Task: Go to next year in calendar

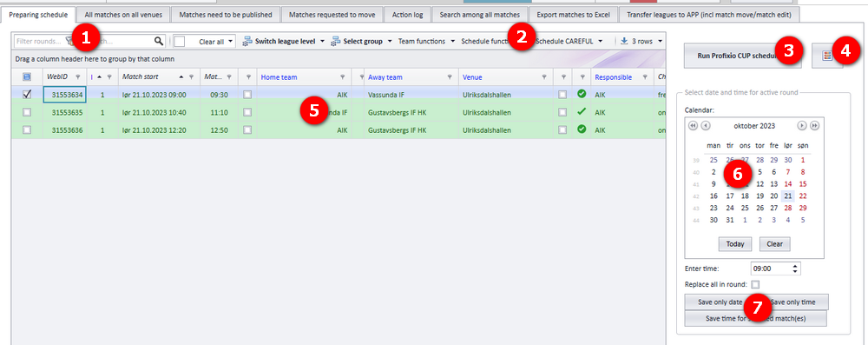Action: (x=814, y=126)
